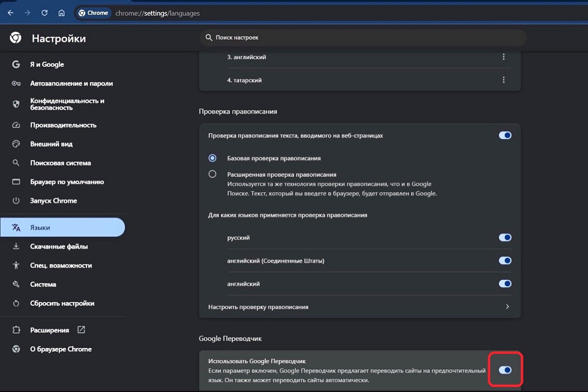The width and height of the screenshot is (588, 392).
Task: Click the key icon for Автозаполнение и пароли
Action: 16,83
